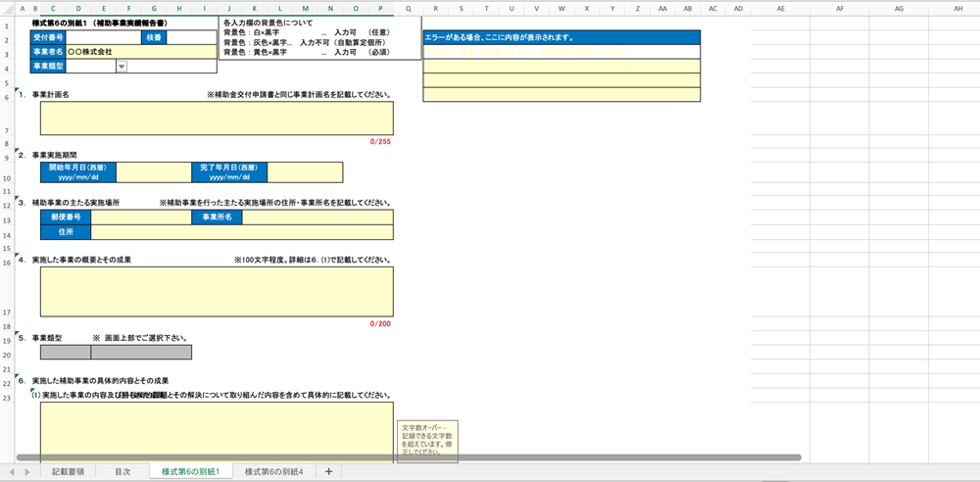Click the 事業所名 input cell
The width and height of the screenshot is (980, 482).
[x=315, y=217]
